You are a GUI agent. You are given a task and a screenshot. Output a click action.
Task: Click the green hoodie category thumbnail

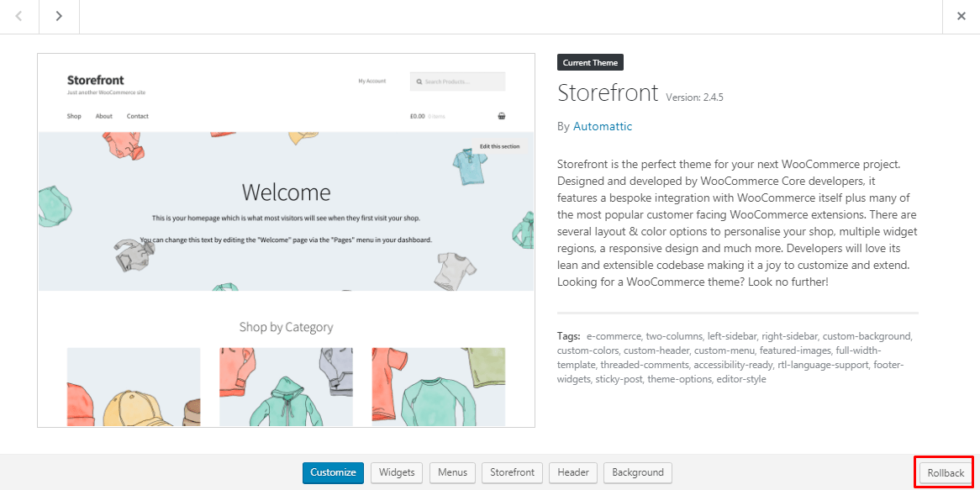tap(286, 387)
